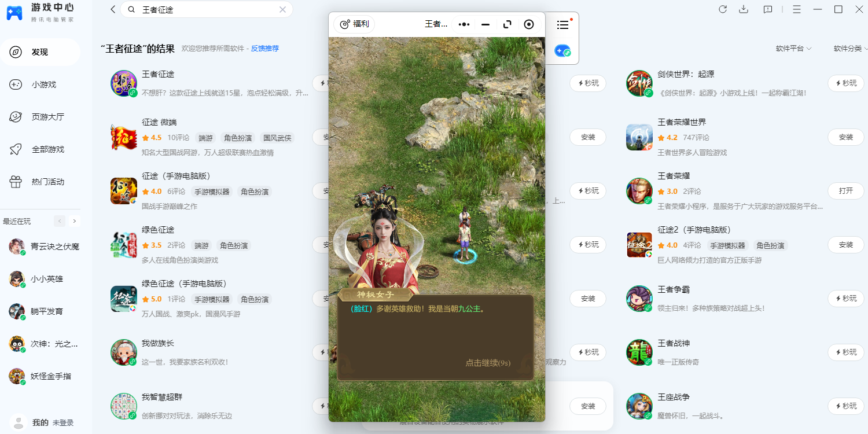Select the 国风武侠 tag under 征途 微端
This screenshot has width=868, height=434.
[x=278, y=138]
